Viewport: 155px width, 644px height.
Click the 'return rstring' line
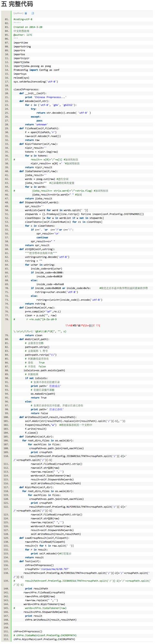click(x=35, y=303)
